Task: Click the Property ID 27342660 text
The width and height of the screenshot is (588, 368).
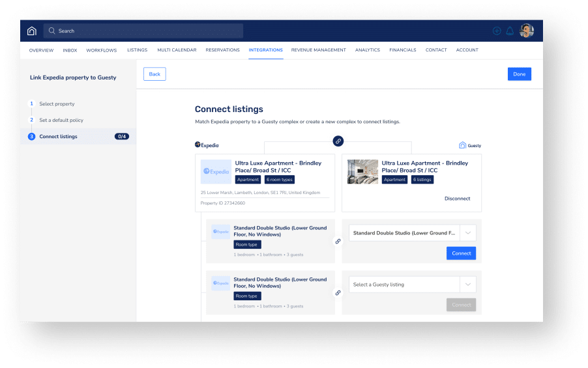Action: click(223, 203)
